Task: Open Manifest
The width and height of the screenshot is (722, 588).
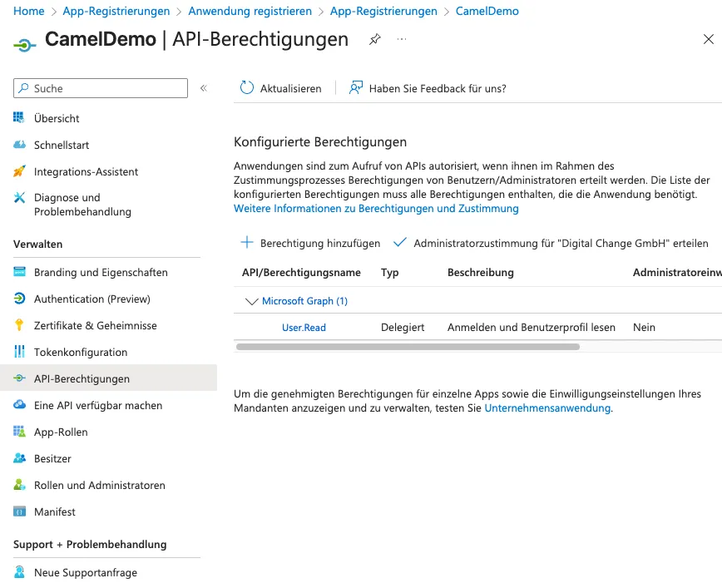Action: coord(55,512)
